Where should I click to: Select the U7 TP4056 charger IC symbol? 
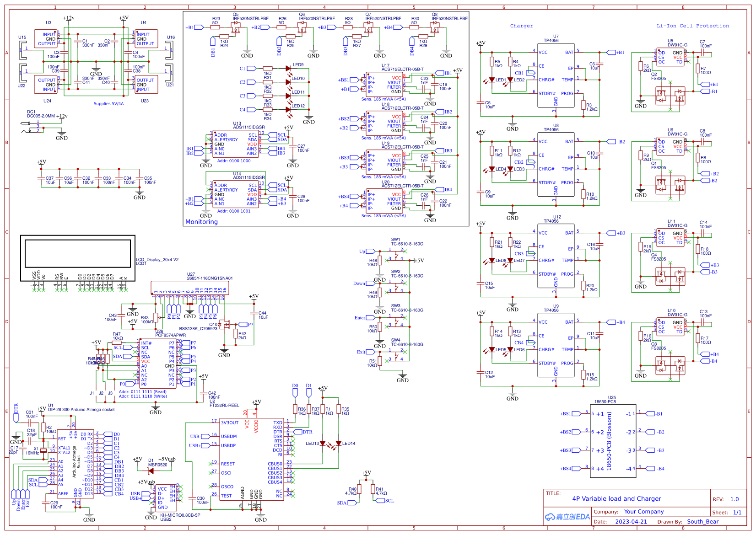click(557, 75)
